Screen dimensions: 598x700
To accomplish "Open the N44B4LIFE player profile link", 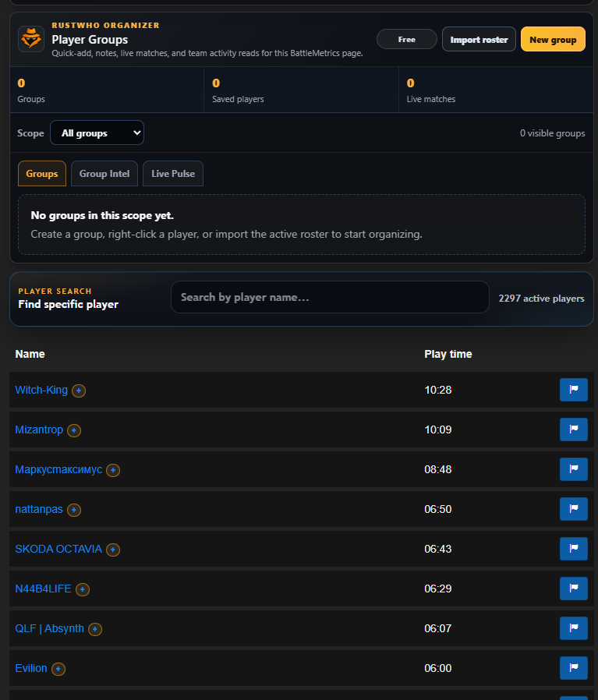I will pos(44,589).
